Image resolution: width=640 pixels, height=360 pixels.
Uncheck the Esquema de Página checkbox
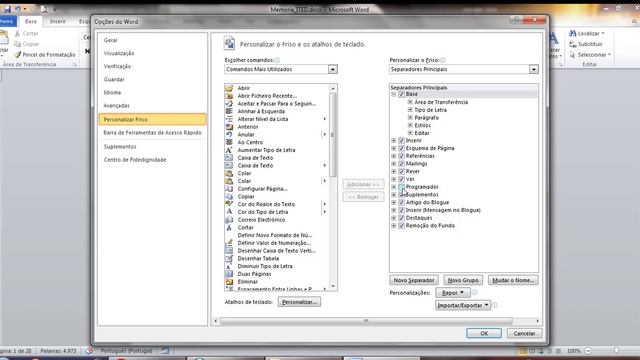[401, 148]
